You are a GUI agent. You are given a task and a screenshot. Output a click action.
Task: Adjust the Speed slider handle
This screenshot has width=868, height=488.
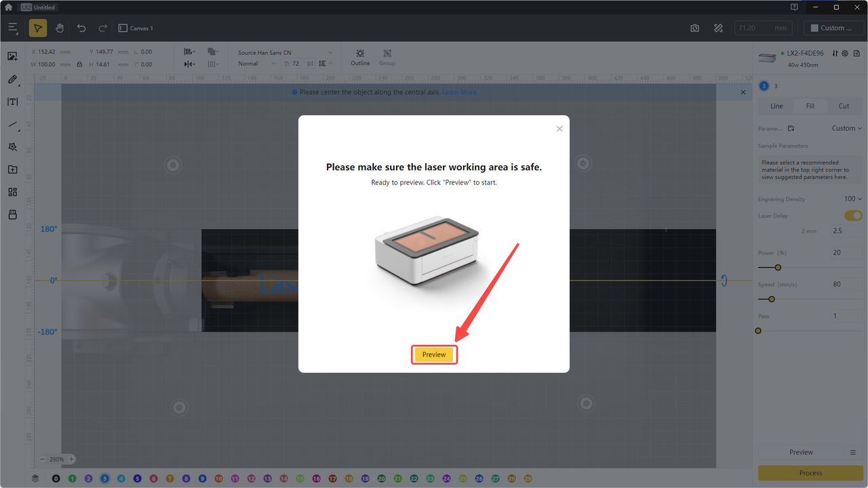pyautogui.click(x=771, y=299)
